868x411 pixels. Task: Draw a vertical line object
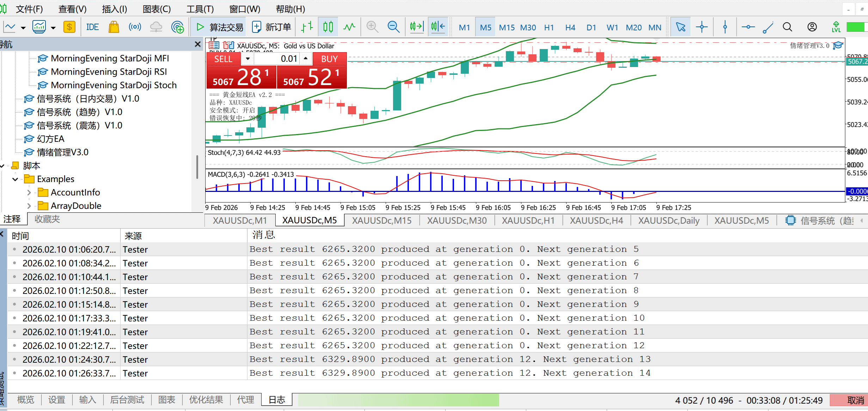coord(725,27)
